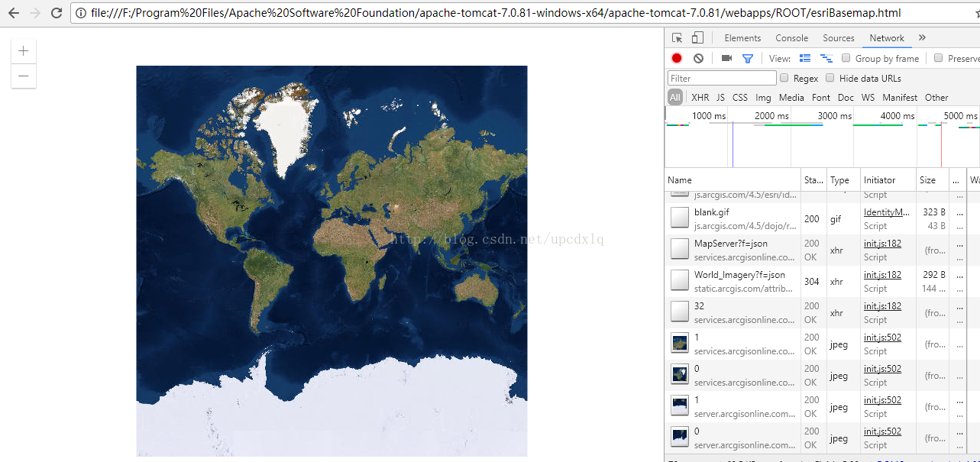This screenshot has height=462, width=980.
Task: Enable Group by frame checkbox
Action: click(846, 58)
